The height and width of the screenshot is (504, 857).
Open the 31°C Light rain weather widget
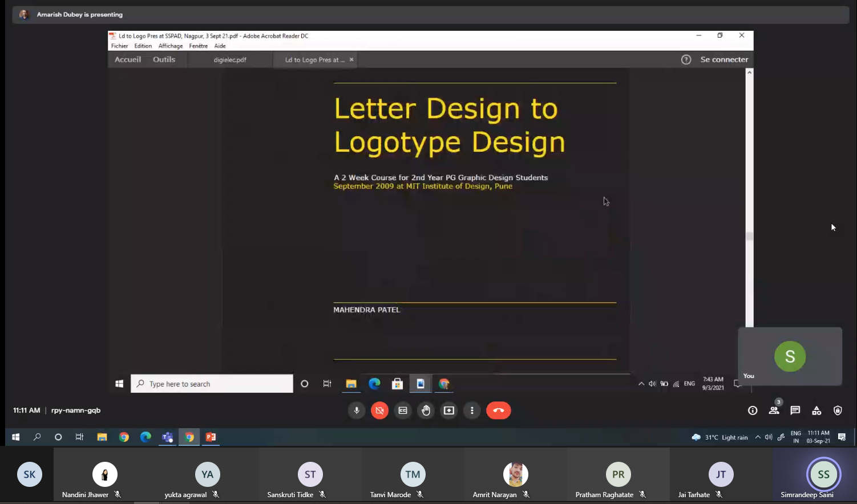(719, 437)
